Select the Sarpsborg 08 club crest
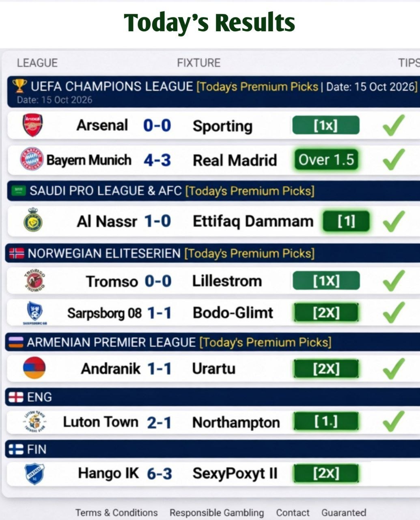Viewport: 420px width, 520px height. (x=32, y=312)
